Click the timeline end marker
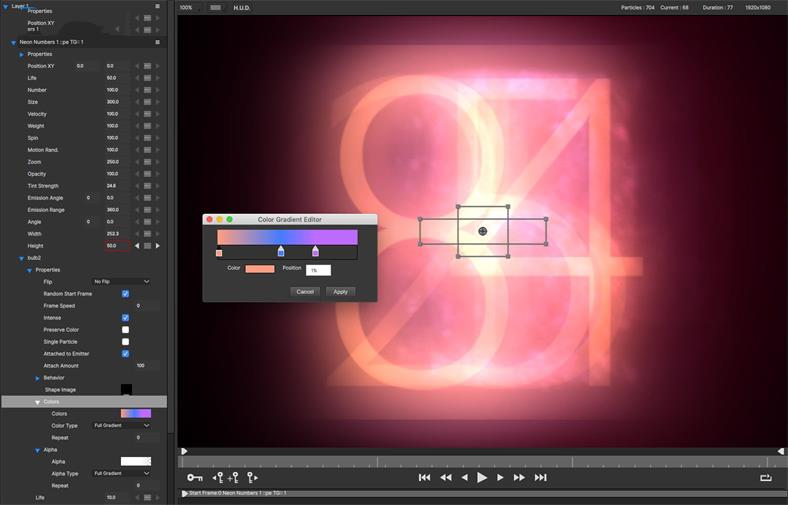 [780, 451]
